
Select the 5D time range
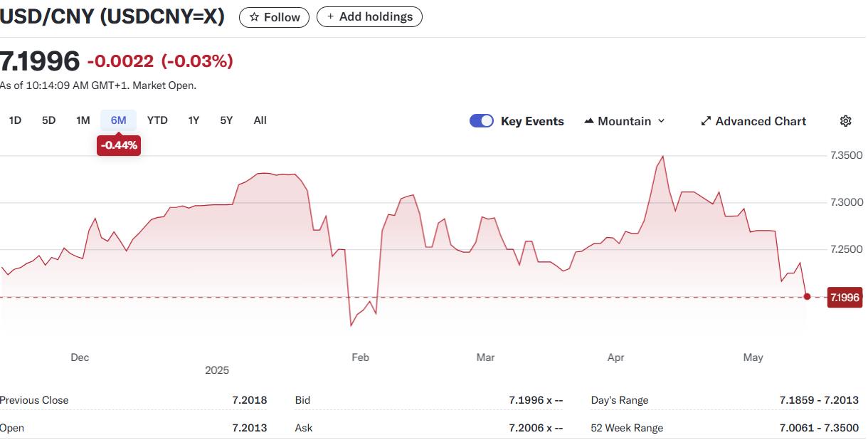click(x=48, y=120)
